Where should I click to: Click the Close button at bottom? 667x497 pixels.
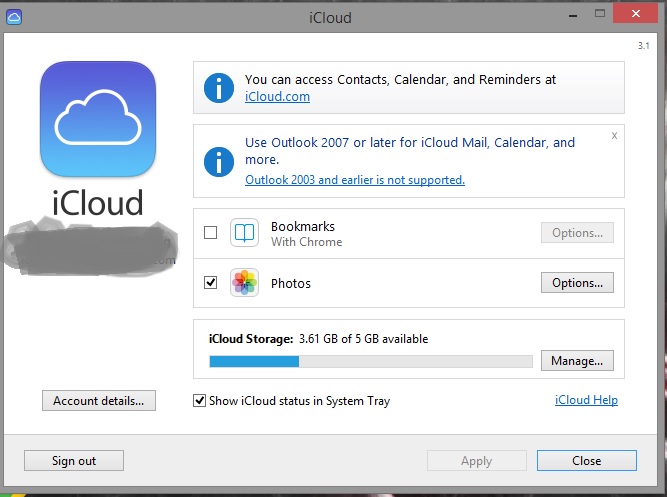point(587,460)
